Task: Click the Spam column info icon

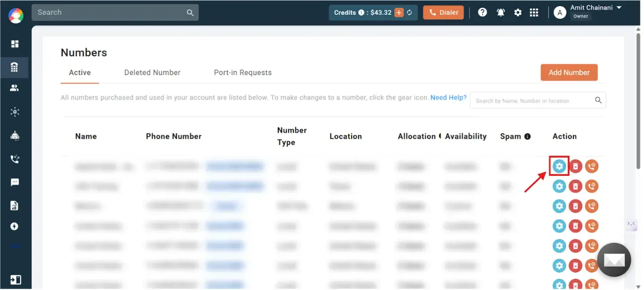Action: point(527,136)
